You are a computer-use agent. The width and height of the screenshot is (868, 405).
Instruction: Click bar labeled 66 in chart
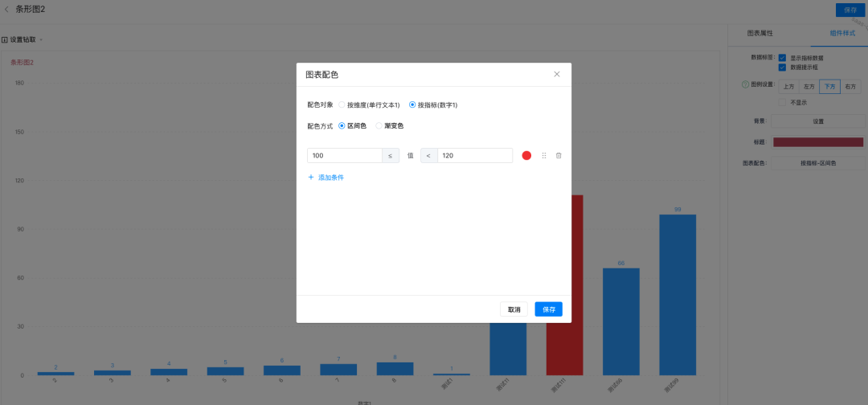point(621,321)
